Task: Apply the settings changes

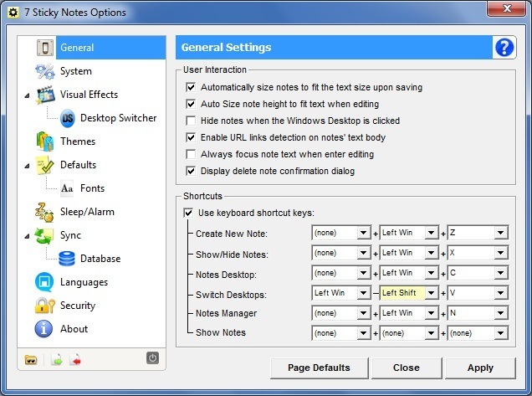Action: 480,368
